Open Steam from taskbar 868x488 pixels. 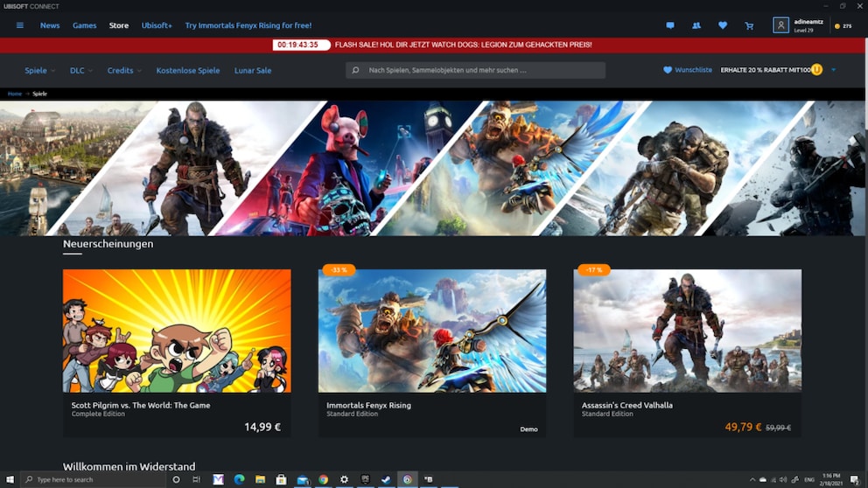tap(386, 479)
